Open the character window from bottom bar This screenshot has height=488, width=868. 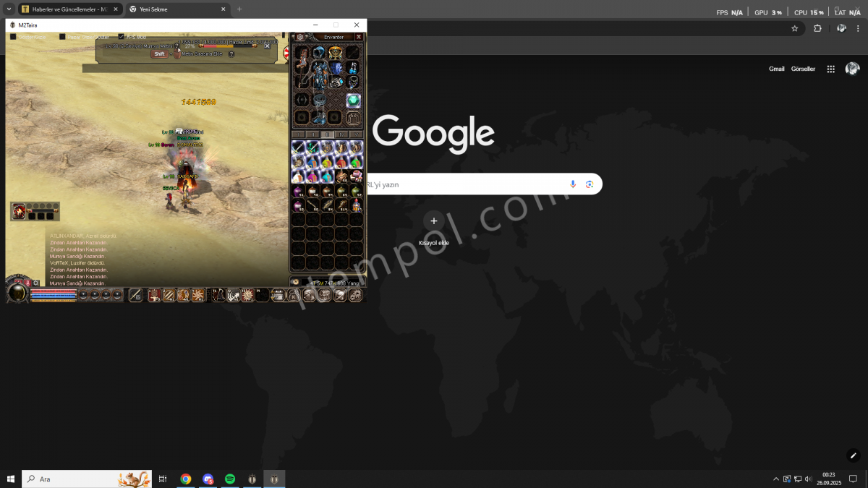pos(309,295)
